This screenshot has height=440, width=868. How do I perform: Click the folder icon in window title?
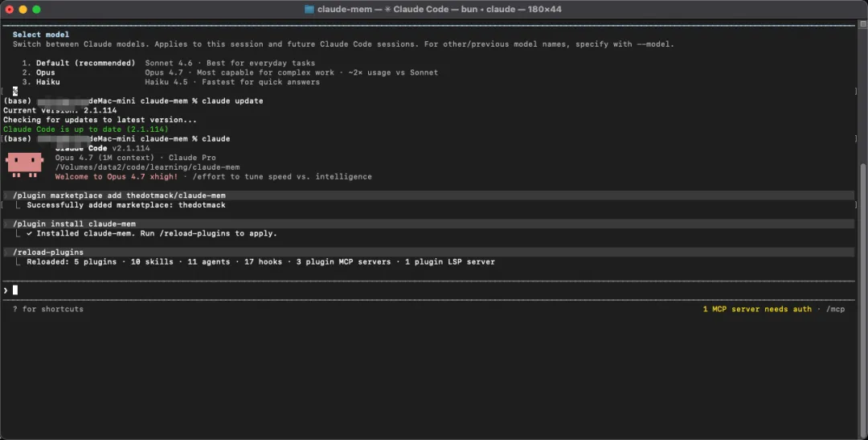coord(309,9)
